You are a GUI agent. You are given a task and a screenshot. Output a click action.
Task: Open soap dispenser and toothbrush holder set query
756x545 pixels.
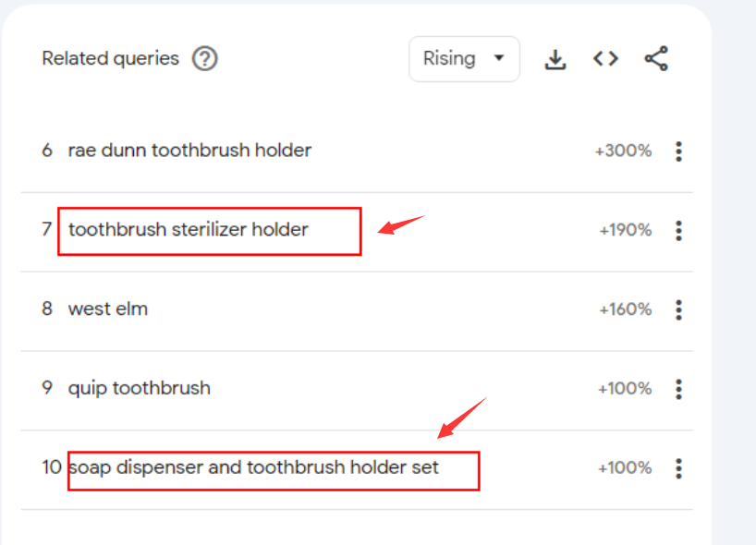253,468
